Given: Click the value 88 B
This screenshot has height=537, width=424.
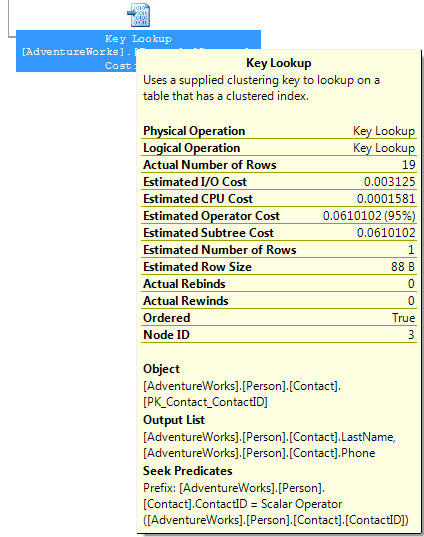Looking at the screenshot, I should [403, 267].
